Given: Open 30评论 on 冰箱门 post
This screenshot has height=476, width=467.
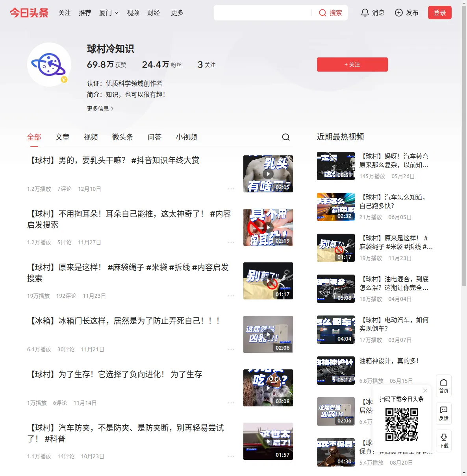Looking at the screenshot, I should click(66, 349).
